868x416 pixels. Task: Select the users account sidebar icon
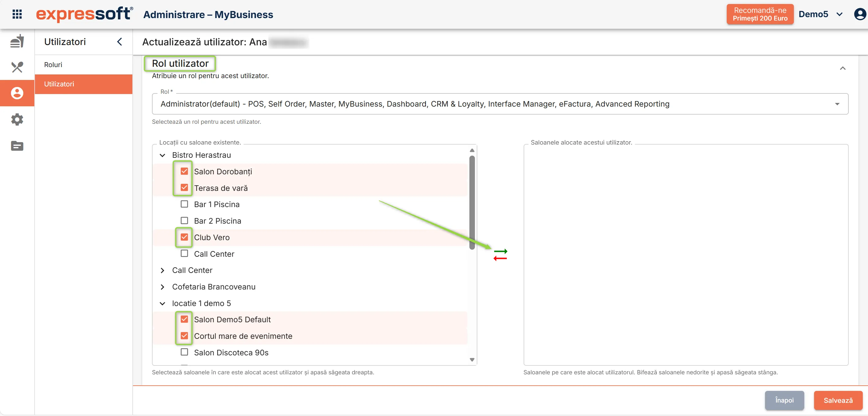[17, 93]
